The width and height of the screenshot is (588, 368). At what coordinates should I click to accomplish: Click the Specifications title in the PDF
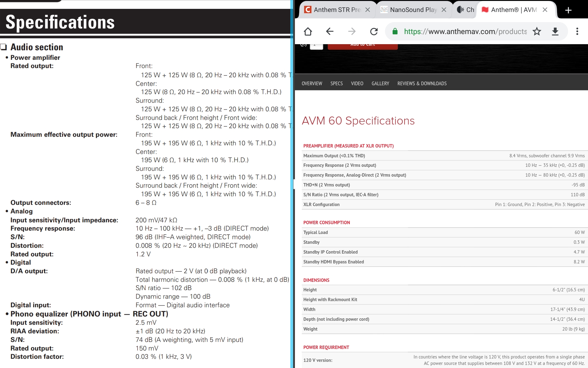coord(60,22)
